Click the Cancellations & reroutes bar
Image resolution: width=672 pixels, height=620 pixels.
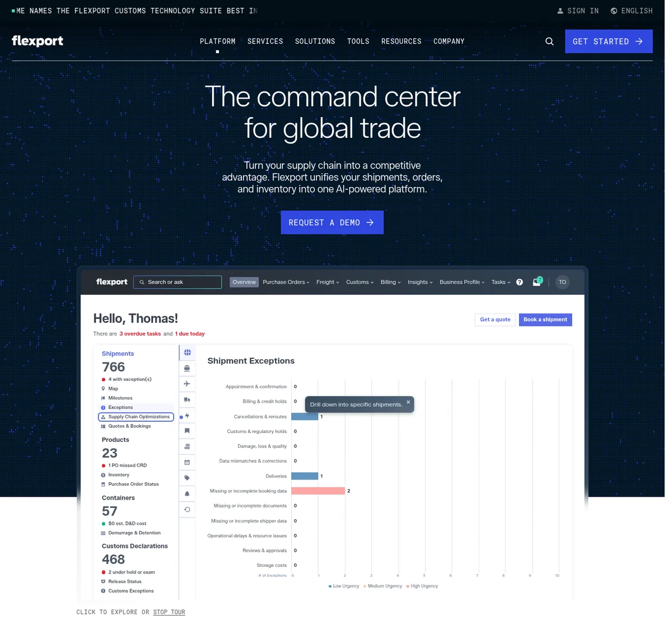point(305,417)
